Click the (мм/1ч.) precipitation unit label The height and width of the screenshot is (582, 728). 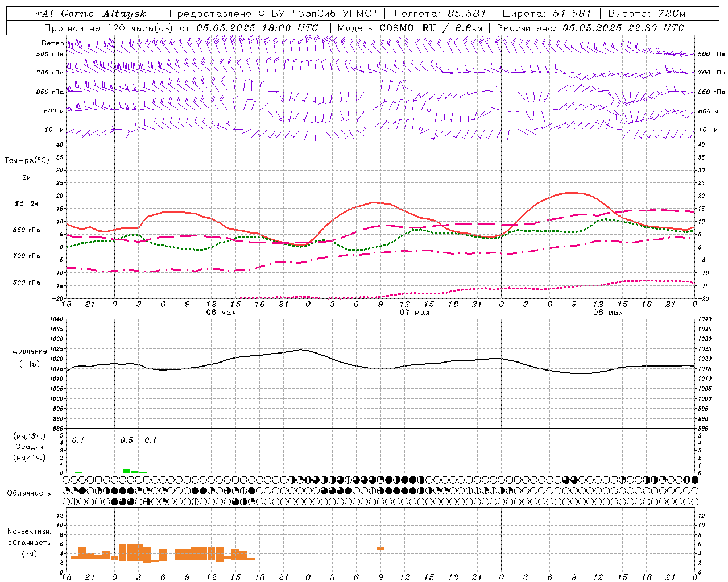(x=30, y=458)
